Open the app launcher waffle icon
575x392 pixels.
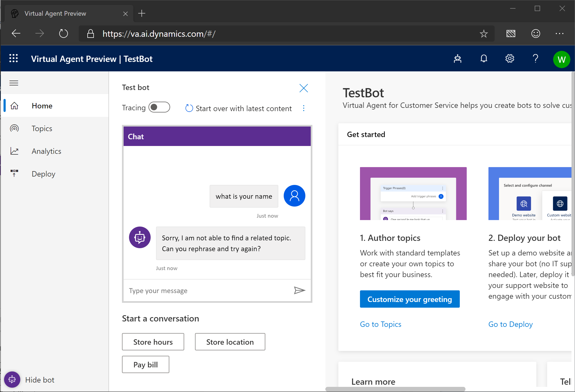[14, 59]
